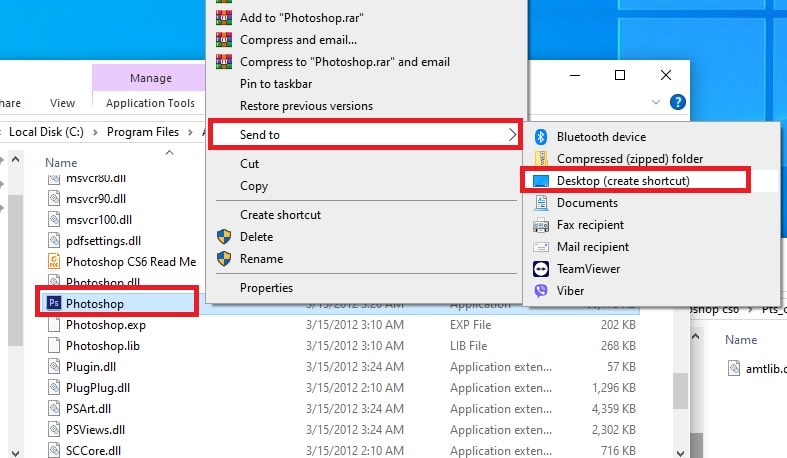Click the SCCore.dll file icon
787x458 pixels.
pos(54,450)
